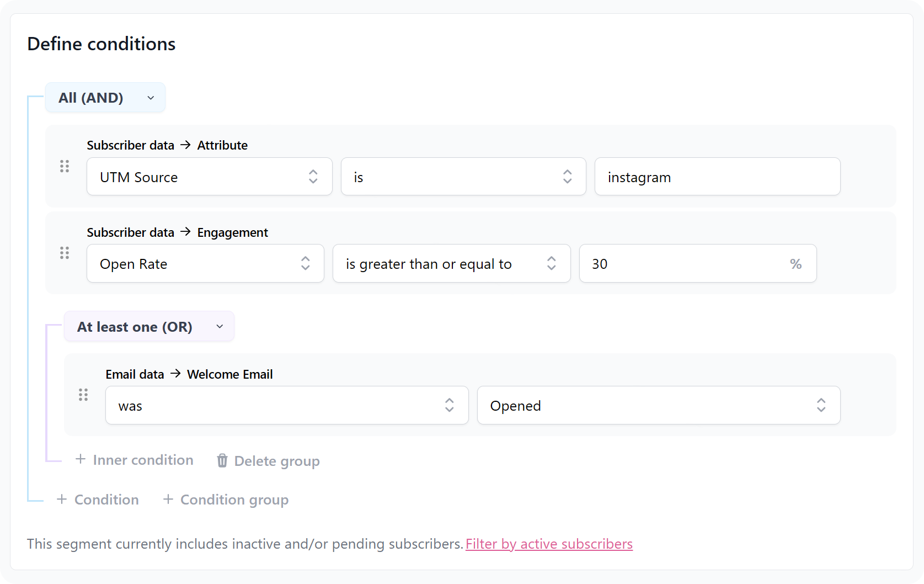Click drag handle beside Open Rate condition
The height and width of the screenshot is (584, 924).
pos(65,253)
